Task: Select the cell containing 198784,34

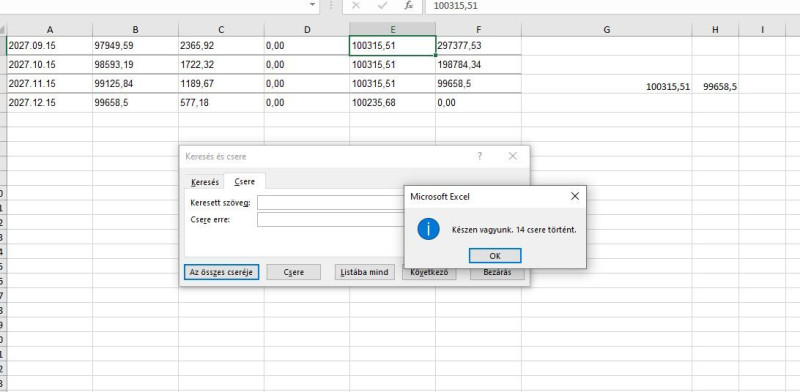Action: pyautogui.click(x=478, y=65)
